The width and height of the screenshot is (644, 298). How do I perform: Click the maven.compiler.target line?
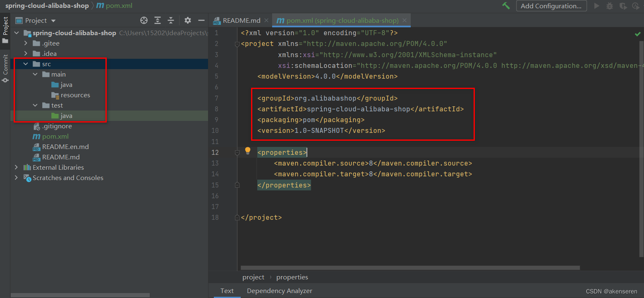(x=373, y=174)
